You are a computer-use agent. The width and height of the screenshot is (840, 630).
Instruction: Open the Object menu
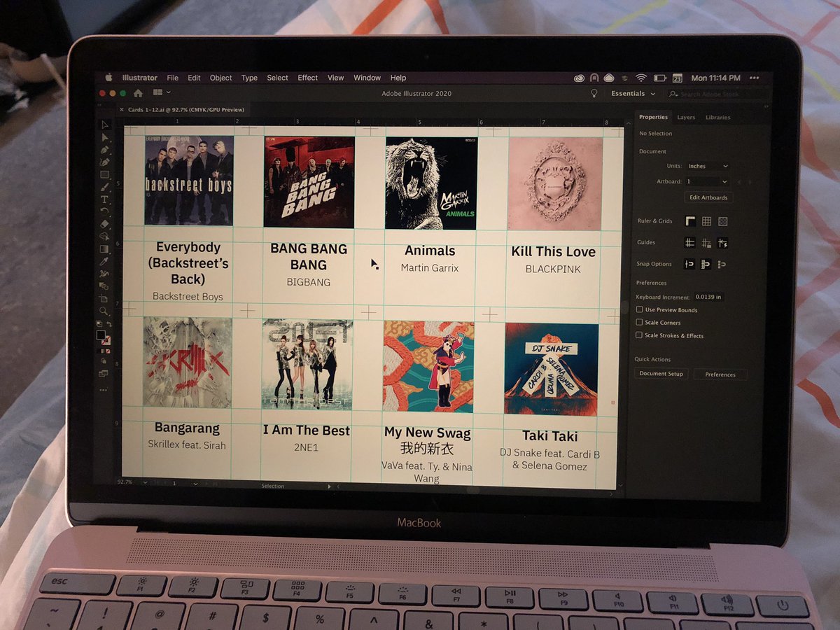[x=220, y=78]
